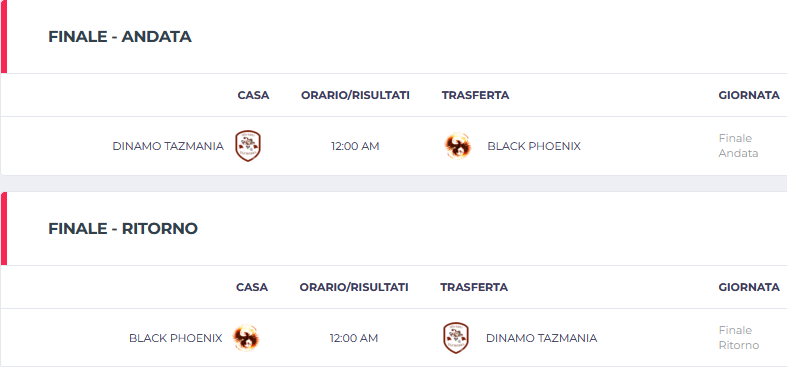Click the 12:00 AM time of the Andata match
The height and width of the screenshot is (367, 787).
pyautogui.click(x=355, y=146)
